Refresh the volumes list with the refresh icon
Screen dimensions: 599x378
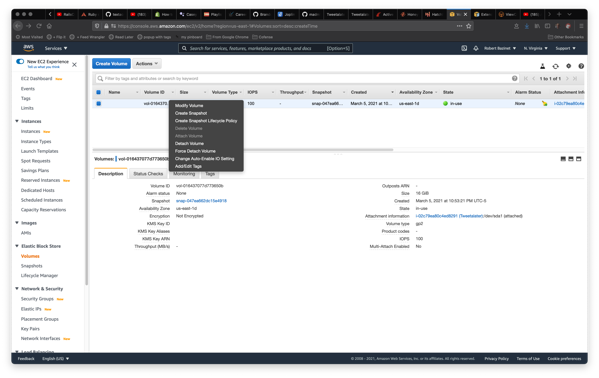[555, 66]
